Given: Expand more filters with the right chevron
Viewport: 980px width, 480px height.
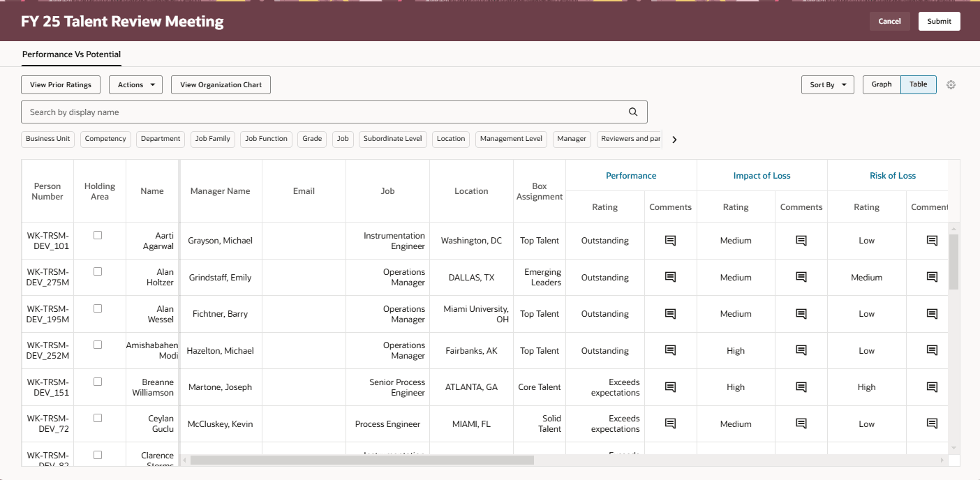Looking at the screenshot, I should (x=674, y=139).
